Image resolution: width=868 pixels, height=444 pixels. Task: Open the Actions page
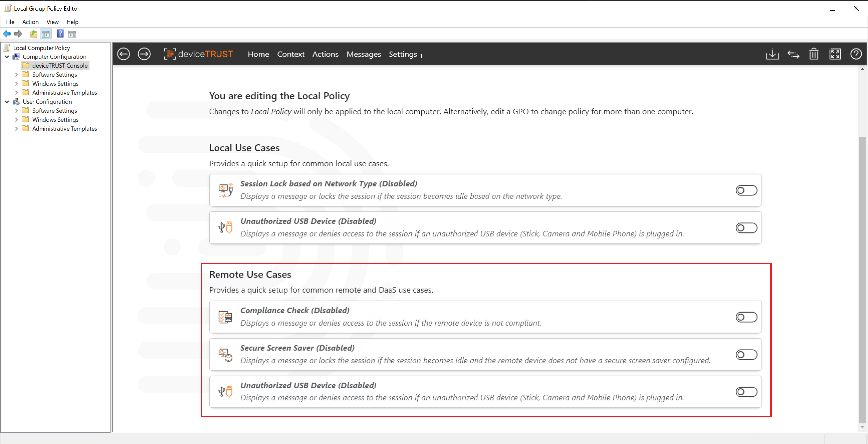(x=325, y=54)
